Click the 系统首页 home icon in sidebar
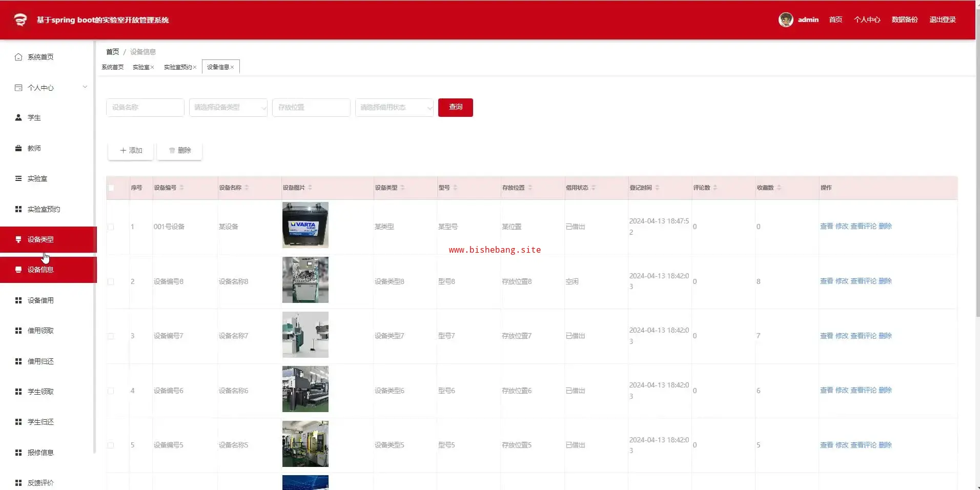This screenshot has width=980, height=490. pos(18,57)
